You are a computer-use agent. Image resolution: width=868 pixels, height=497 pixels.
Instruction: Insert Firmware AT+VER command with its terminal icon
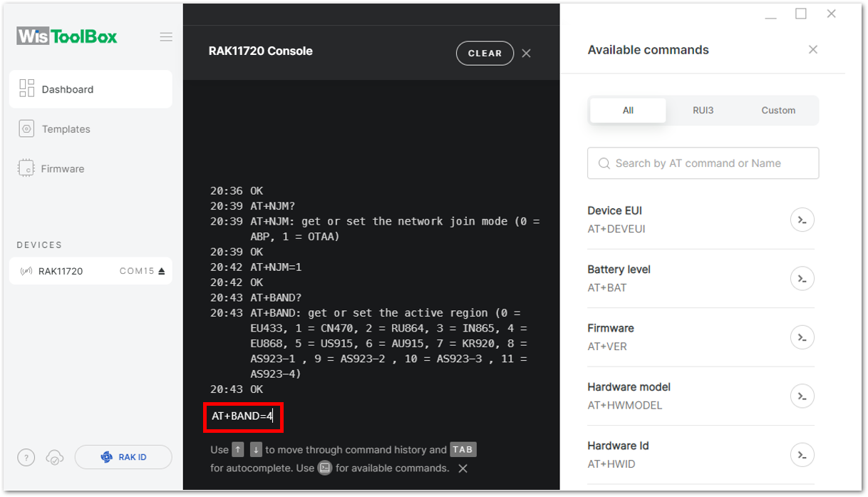tap(802, 337)
